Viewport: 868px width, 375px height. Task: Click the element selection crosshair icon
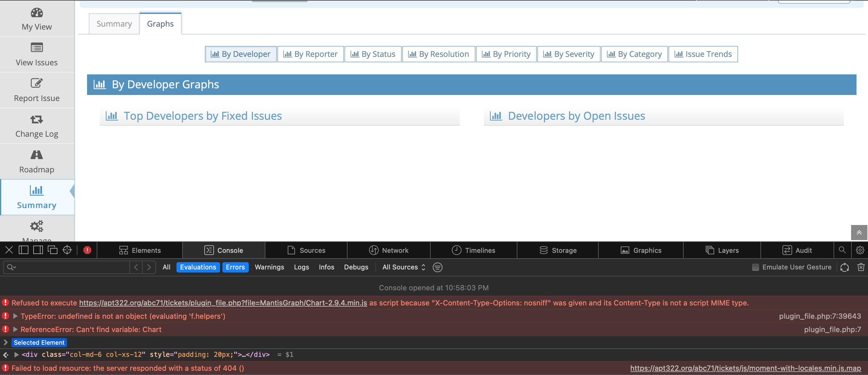(67, 250)
